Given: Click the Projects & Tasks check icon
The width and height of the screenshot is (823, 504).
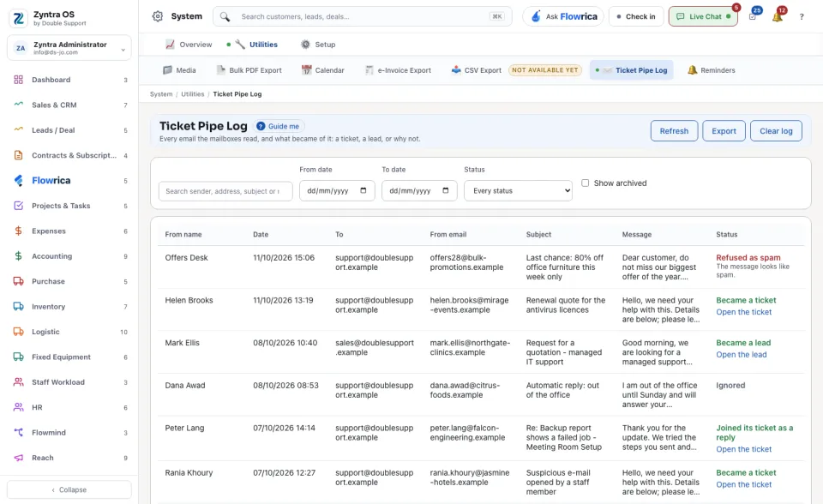Looking at the screenshot, I should [18, 206].
